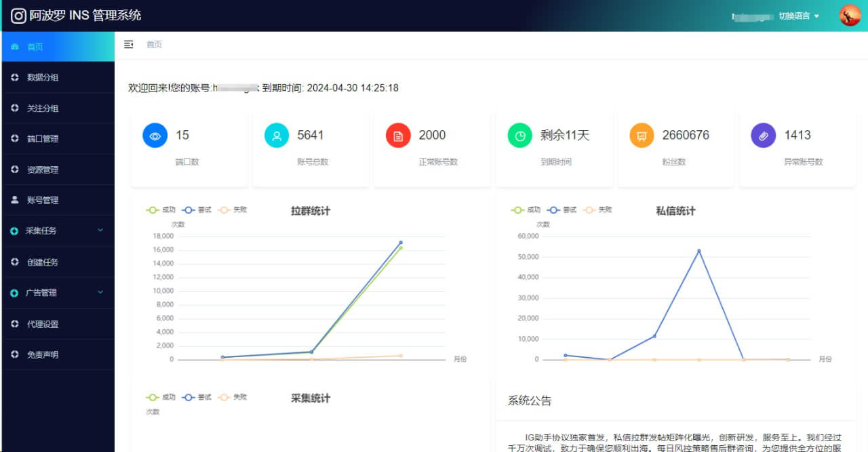This screenshot has width=868, height=452.
Task: Click the cyan user icon for 账号总数
Action: tap(277, 136)
